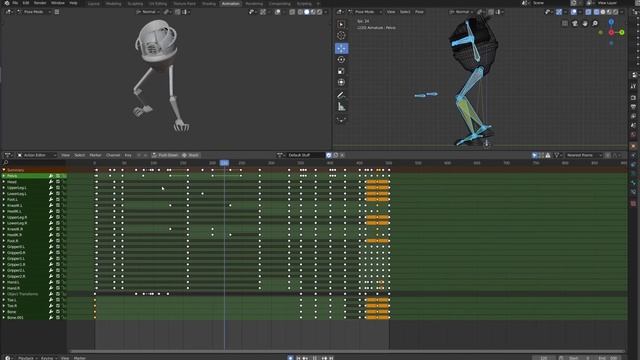Toggle Only Show Selected filter in Action Editor
The width and height of the screenshot is (640, 360).
coord(534,155)
